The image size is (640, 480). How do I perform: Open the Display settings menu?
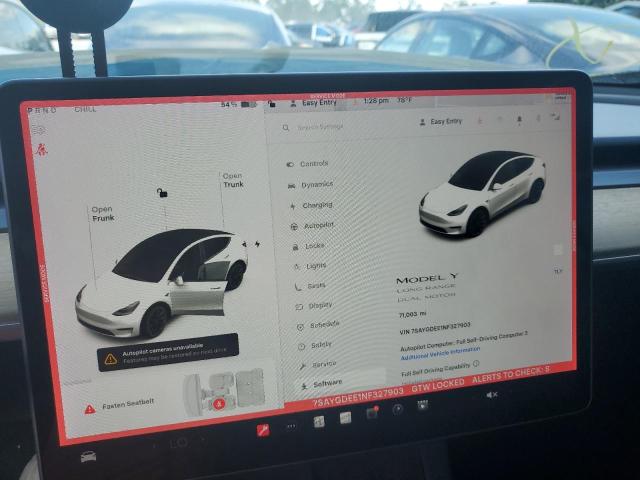click(314, 305)
